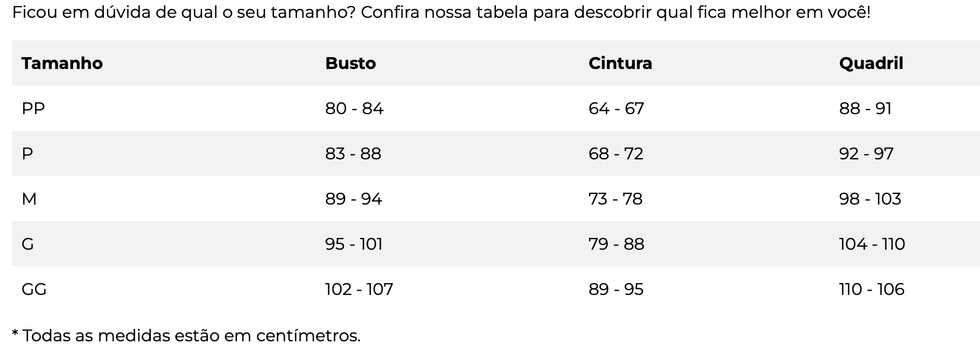Click the M hip value 98 - 103

(x=870, y=199)
